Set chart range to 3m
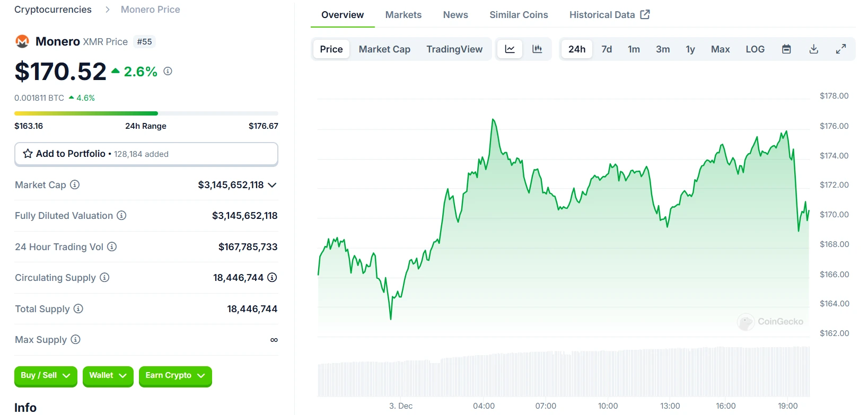Image resolution: width=868 pixels, height=415 pixels. [x=663, y=49]
